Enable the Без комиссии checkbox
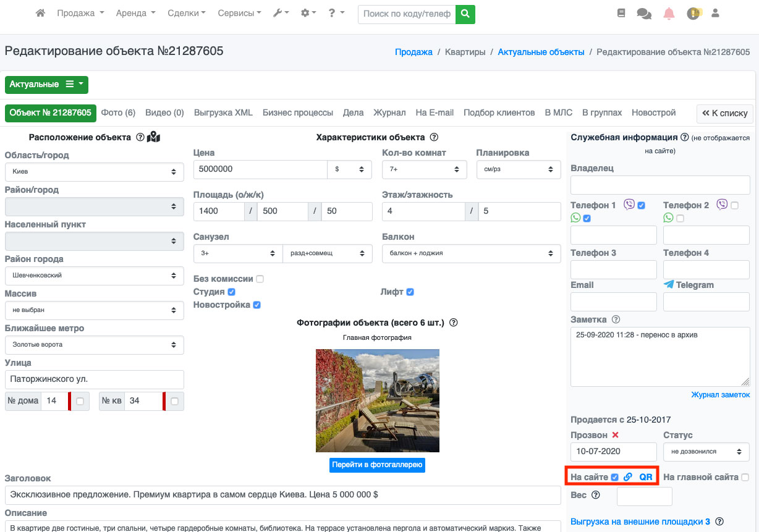The height and width of the screenshot is (532, 759). [x=260, y=279]
